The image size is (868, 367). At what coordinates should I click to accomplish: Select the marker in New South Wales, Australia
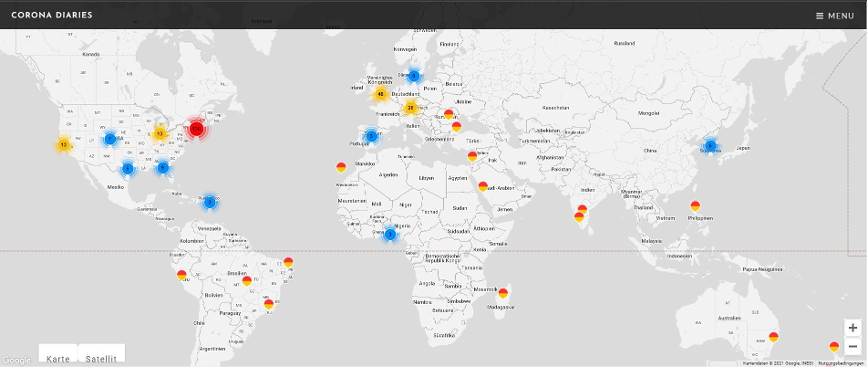(x=774, y=337)
